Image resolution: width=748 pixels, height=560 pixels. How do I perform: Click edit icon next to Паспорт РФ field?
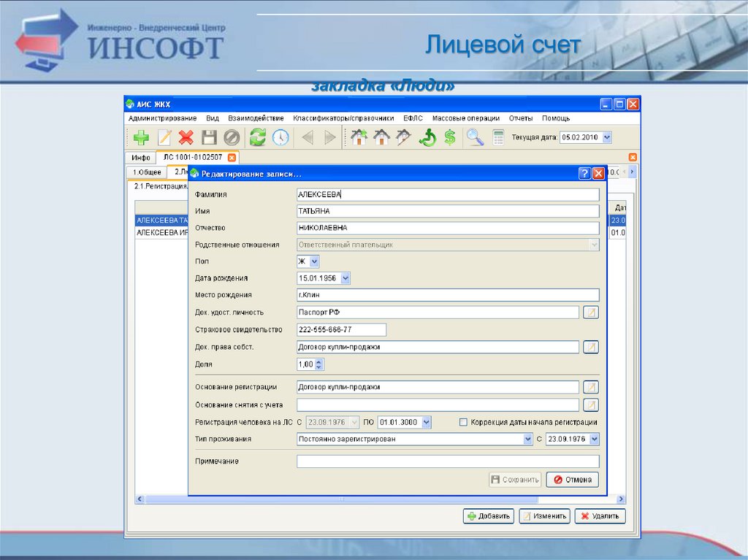pos(590,312)
